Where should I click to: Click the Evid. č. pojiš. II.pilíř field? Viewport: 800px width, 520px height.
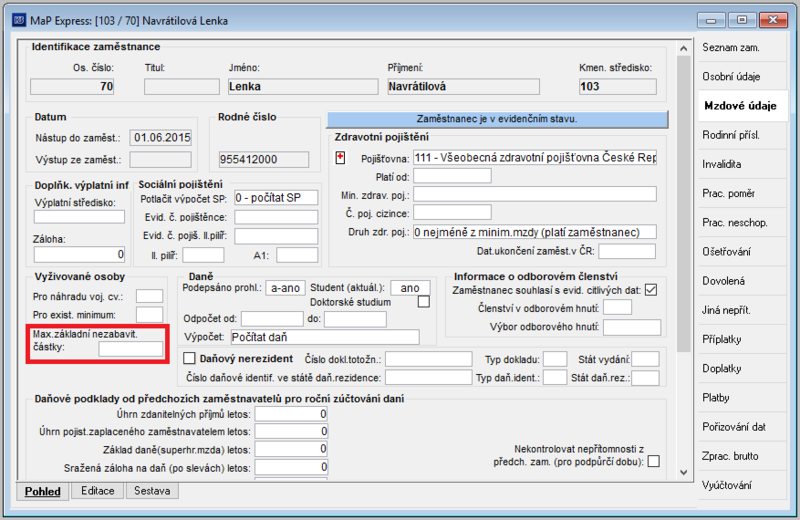click(x=276, y=236)
